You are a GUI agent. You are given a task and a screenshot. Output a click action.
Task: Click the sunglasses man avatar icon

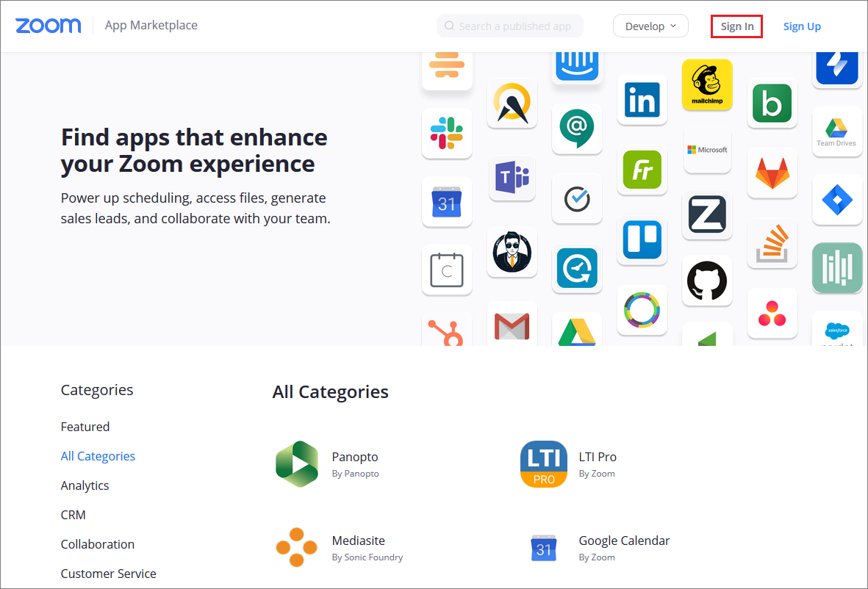tap(512, 252)
